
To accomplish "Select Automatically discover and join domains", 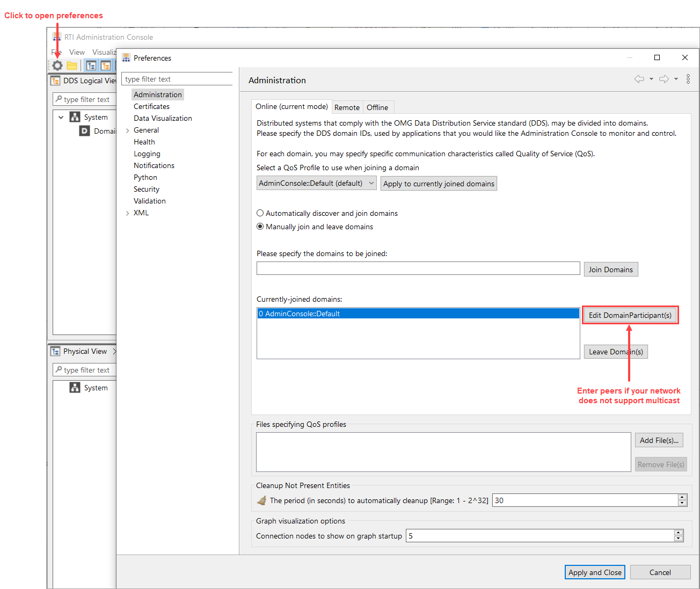I will (x=260, y=213).
